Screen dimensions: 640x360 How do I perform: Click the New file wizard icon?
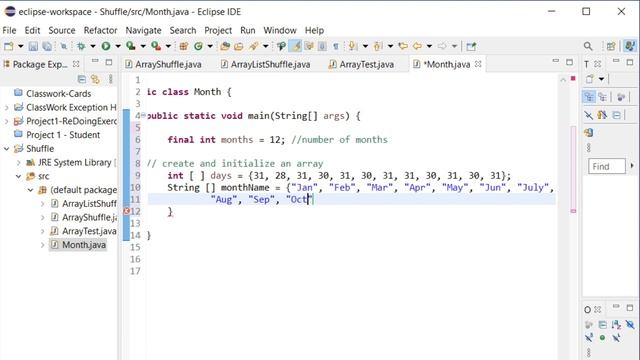[x=8, y=47]
